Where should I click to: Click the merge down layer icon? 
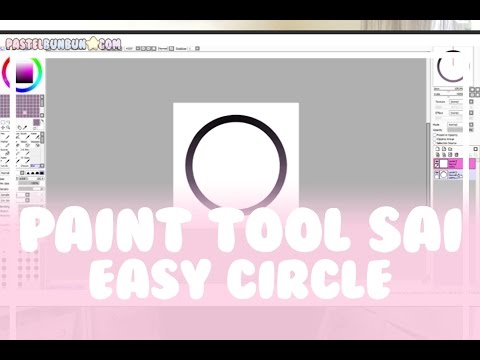point(444,155)
